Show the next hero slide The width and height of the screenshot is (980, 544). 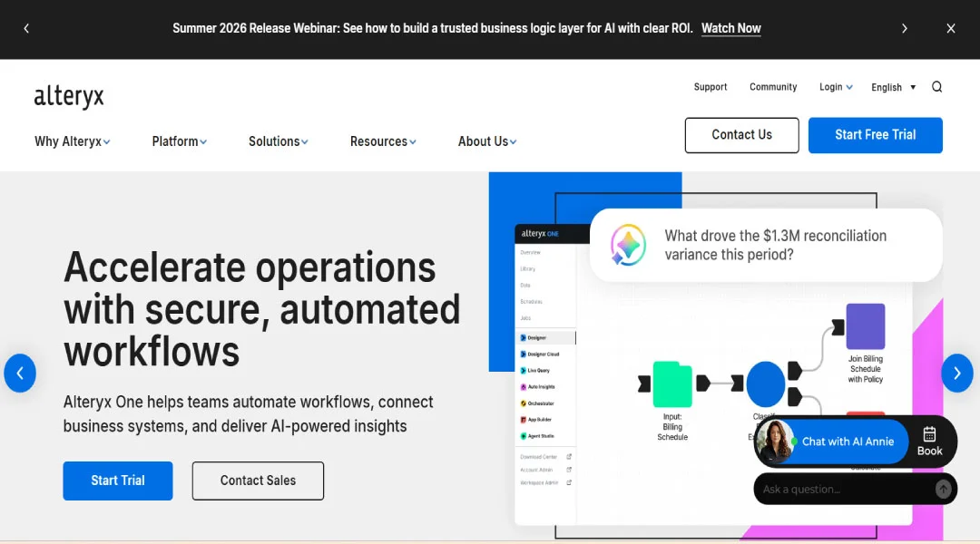(x=957, y=373)
